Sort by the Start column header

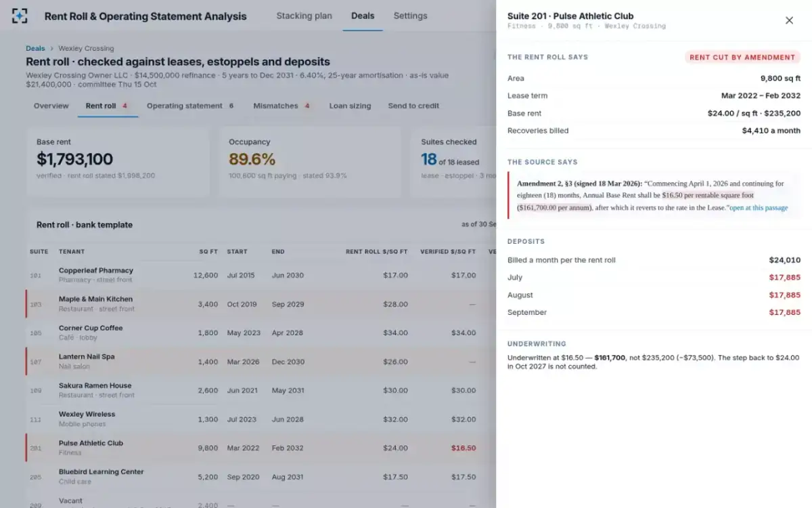(238, 251)
